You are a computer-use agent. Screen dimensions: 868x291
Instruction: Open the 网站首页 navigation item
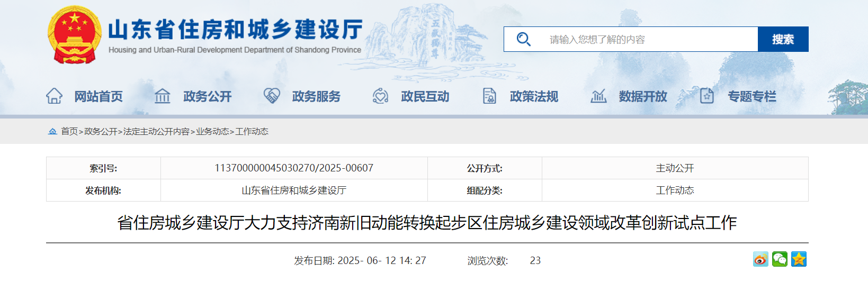(98, 96)
